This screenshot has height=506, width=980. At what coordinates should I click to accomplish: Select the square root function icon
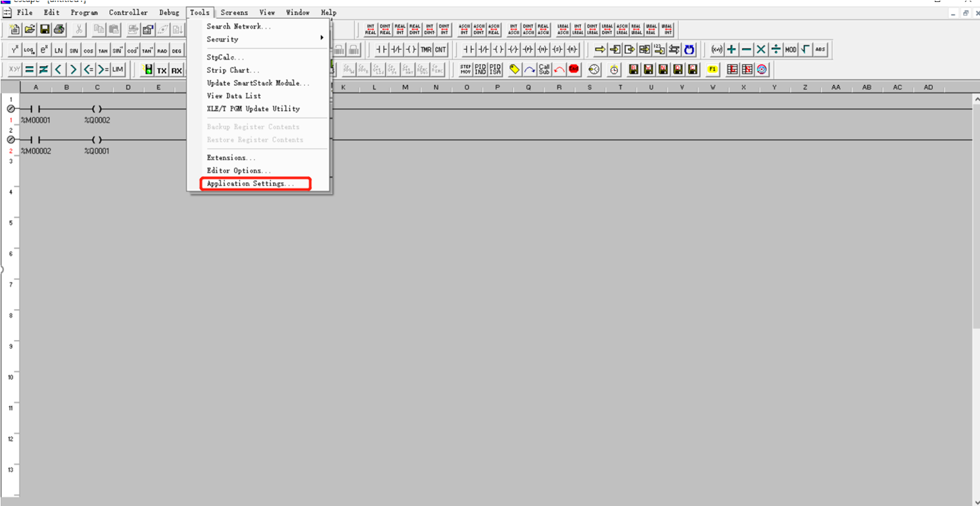(x=805, y=50)
